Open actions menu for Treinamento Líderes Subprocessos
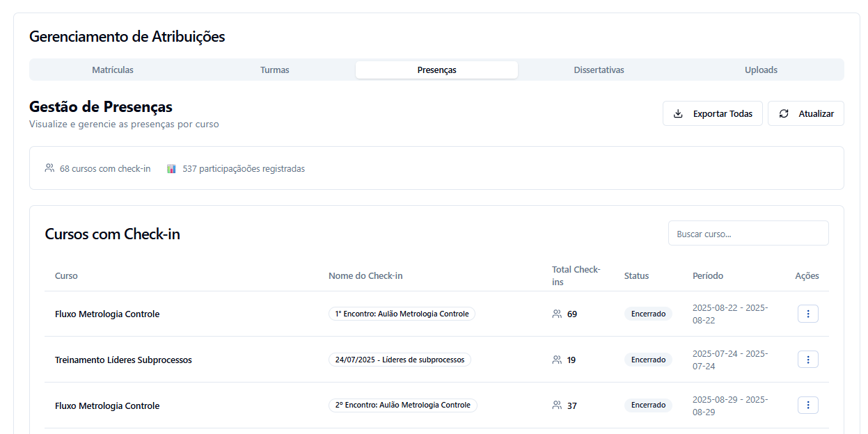Viewport: 868px width, 434px height. tap(807, 360)
